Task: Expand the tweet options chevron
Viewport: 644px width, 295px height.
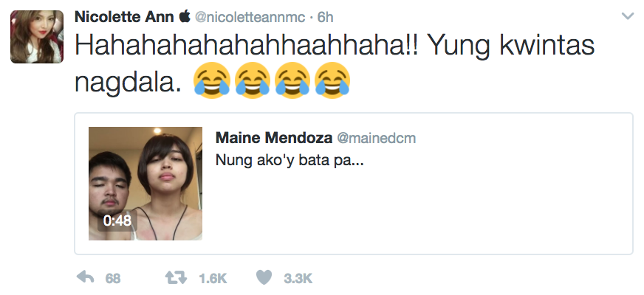Action: (x=628, y=15)
